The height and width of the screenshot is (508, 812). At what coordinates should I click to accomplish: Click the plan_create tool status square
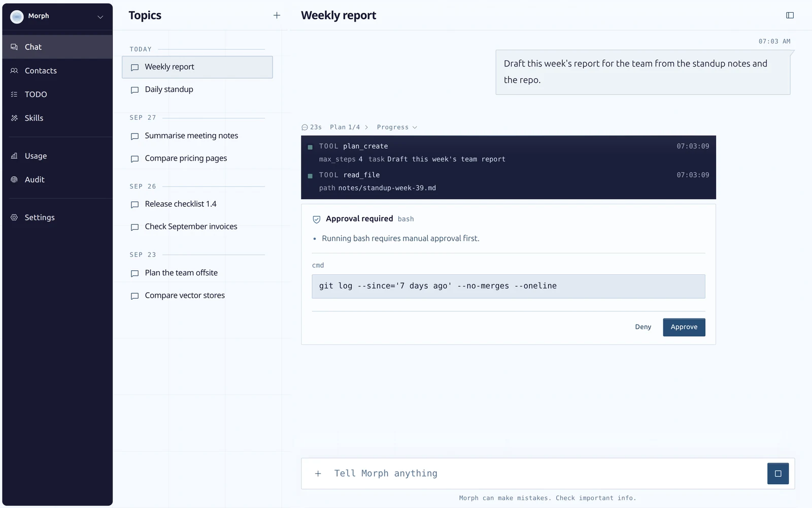[310, 147]
